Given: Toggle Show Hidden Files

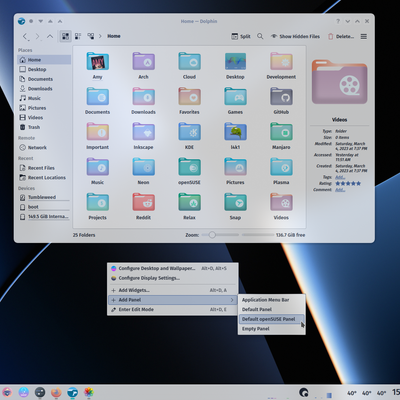Looking at the screenshot, I should pos(295,36).
